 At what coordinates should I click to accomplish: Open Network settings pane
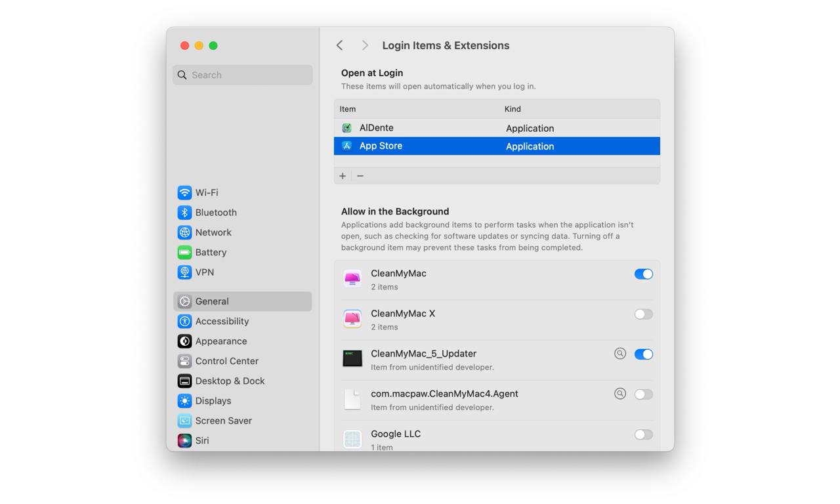pos(242,232)
